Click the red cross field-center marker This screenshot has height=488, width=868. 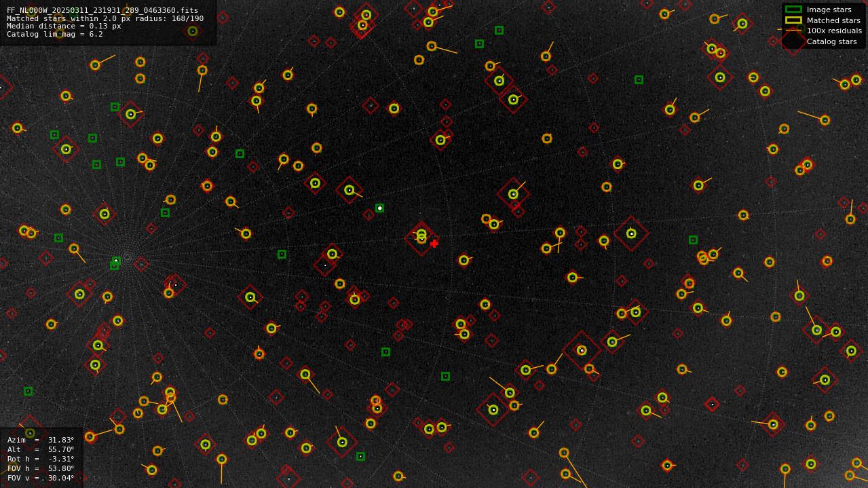tap(434, 244)
